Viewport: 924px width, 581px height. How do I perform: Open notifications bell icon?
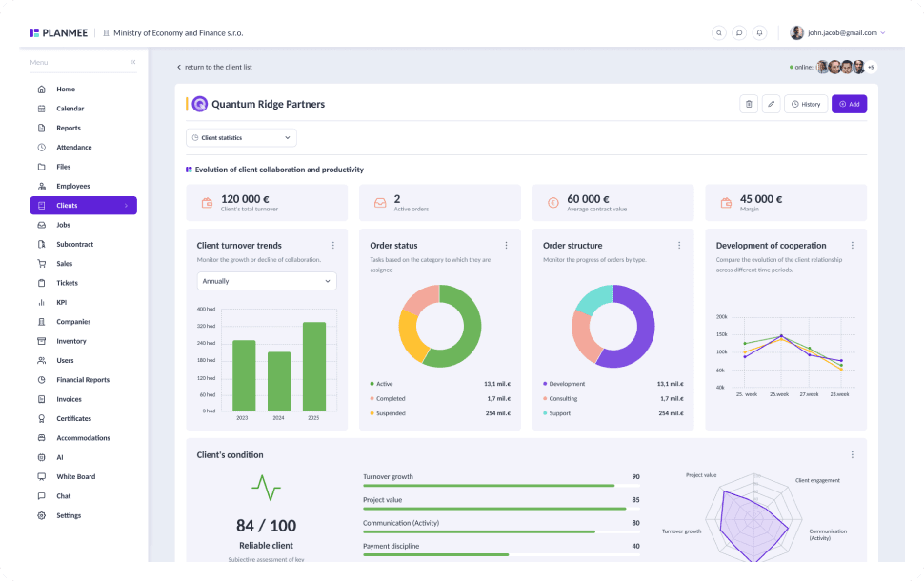click(759, 33)
